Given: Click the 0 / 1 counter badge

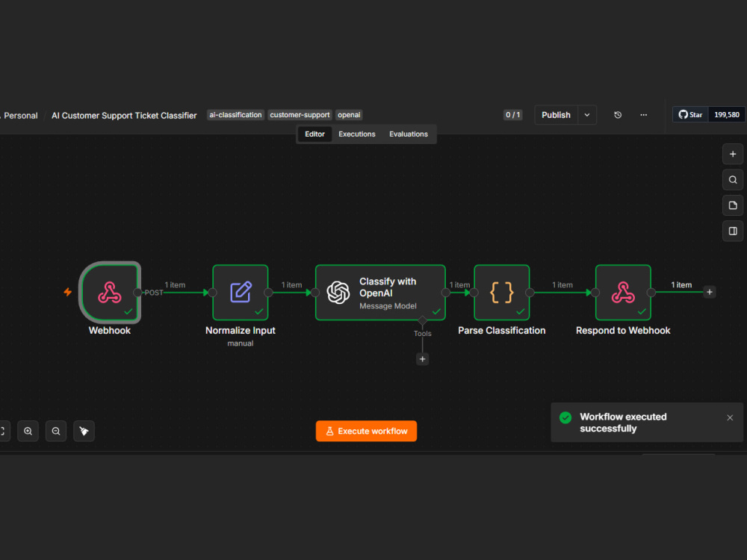Looking at the screenshot, I should tap(512, 115).
